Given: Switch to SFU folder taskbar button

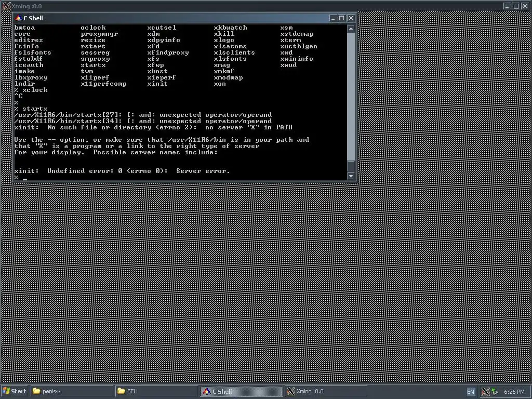Looking at the screenshot, I should pos(156,391).
